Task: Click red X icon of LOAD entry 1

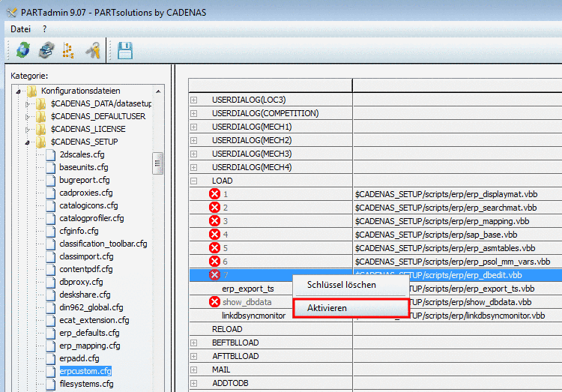Action: (x=215, y=194)
